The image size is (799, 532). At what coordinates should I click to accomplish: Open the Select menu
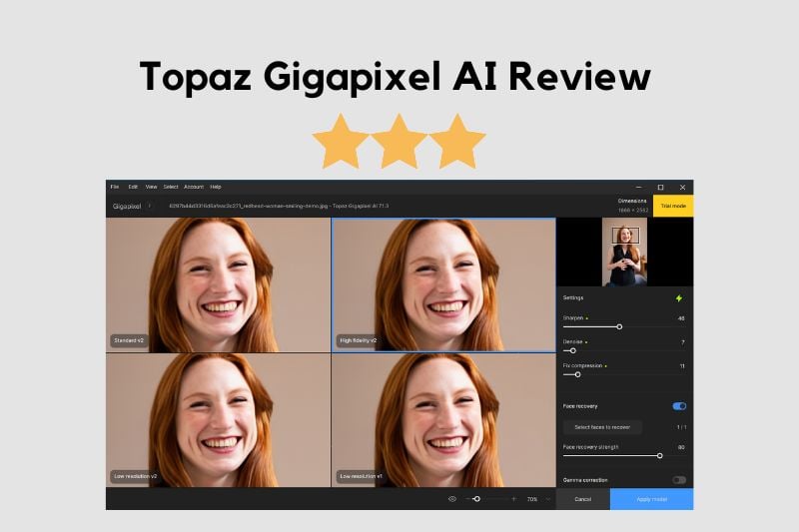tap(171, 187)
